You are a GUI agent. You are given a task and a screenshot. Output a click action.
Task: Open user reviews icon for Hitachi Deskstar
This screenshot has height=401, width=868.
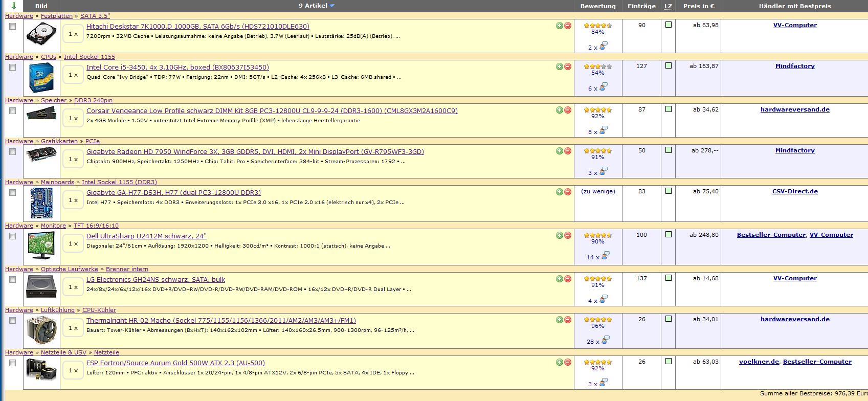[604, 46]
